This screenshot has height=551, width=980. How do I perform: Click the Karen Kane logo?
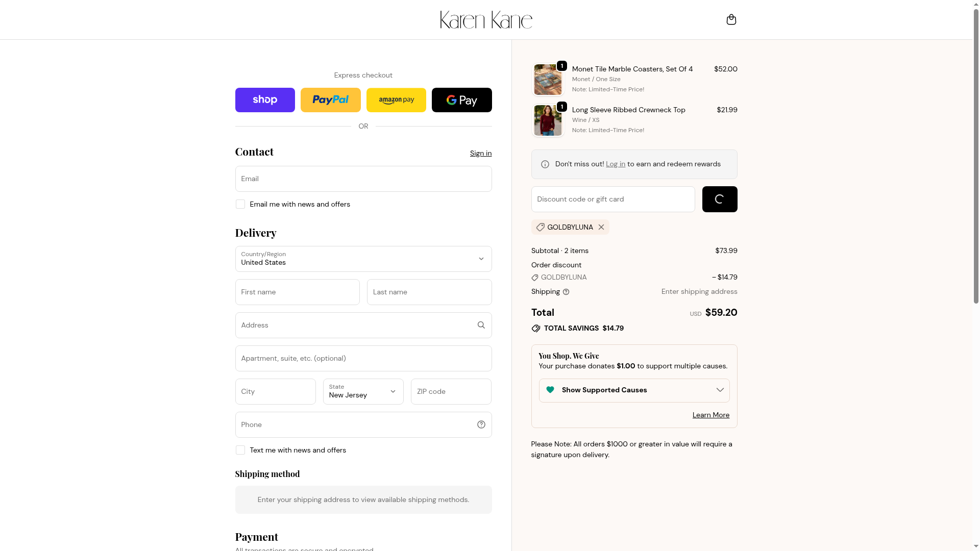tap(486, 20)
